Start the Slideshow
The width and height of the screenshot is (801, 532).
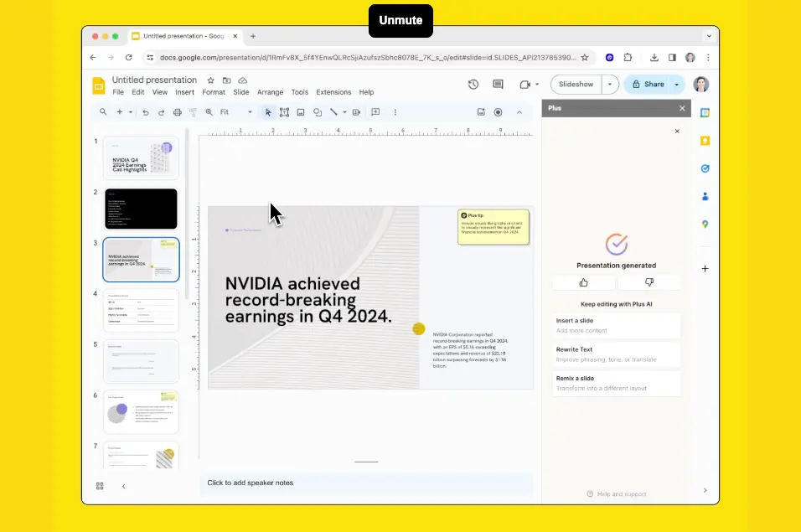click(x=576, y=85)
